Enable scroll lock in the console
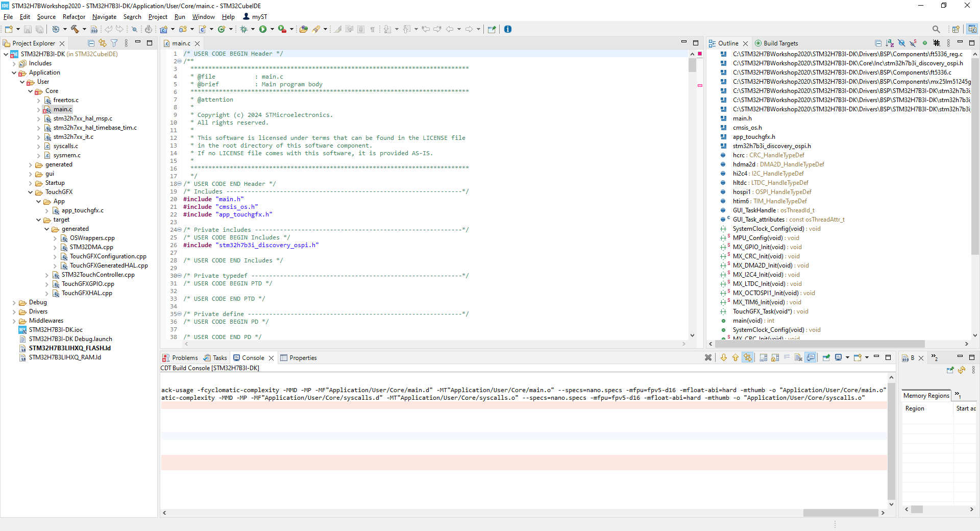 point(774,358)
